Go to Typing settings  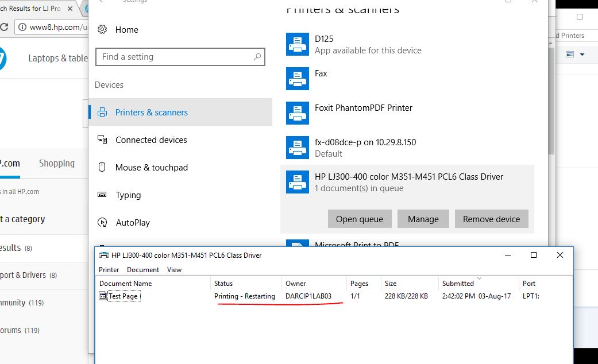pyautogui.click(x=128, y=195)
